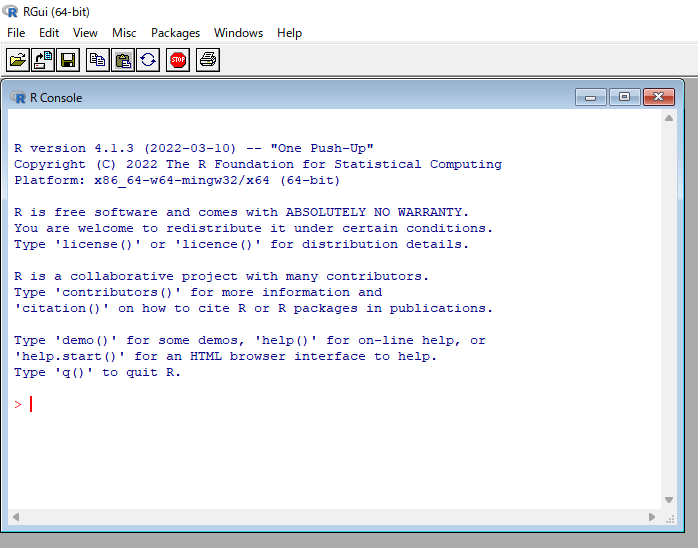698x548 pixels.
Task: Open the Windows menu
Action: [x=238, y=33]
